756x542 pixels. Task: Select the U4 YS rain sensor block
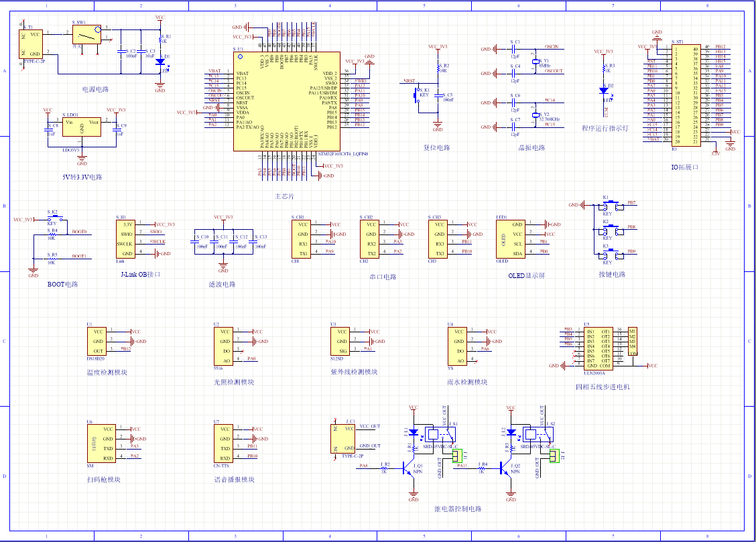(x=457, y=346)
